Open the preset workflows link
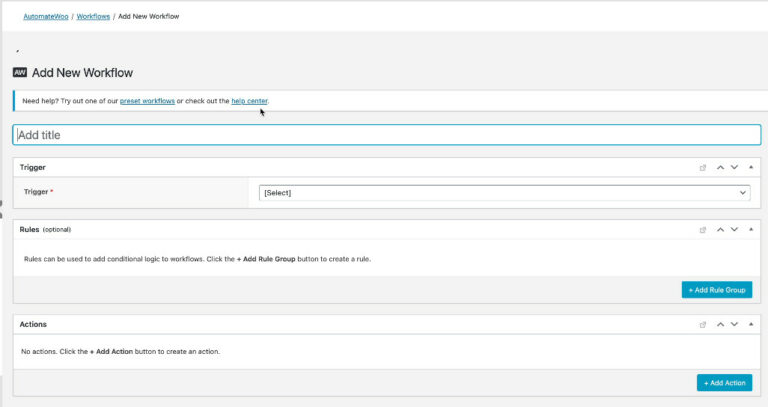 (147, 101)
